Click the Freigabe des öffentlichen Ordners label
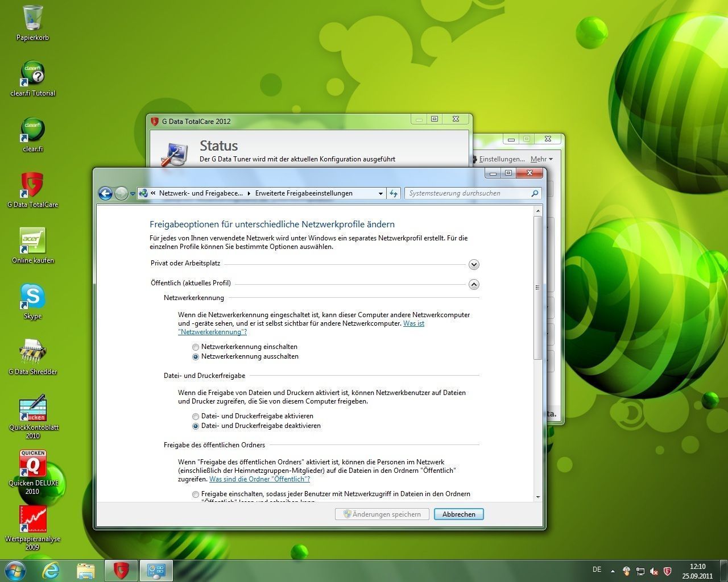Image resolution: width=728 pixels, height=582 pixels. coord(214,445)
